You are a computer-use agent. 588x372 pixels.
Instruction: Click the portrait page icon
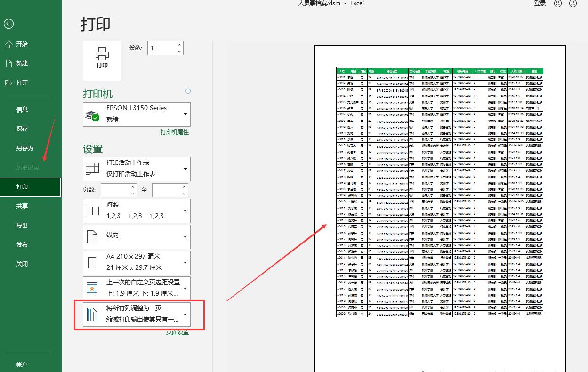coord(92,237)
